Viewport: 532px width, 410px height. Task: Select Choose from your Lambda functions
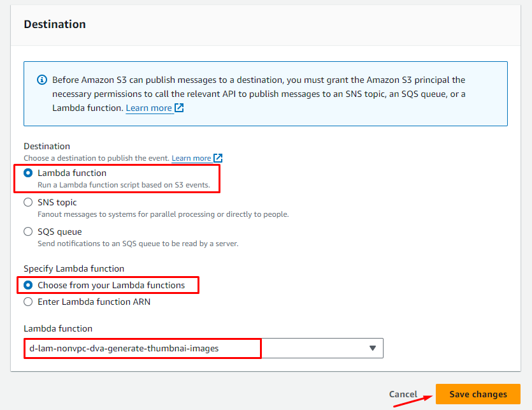point(28,285)
